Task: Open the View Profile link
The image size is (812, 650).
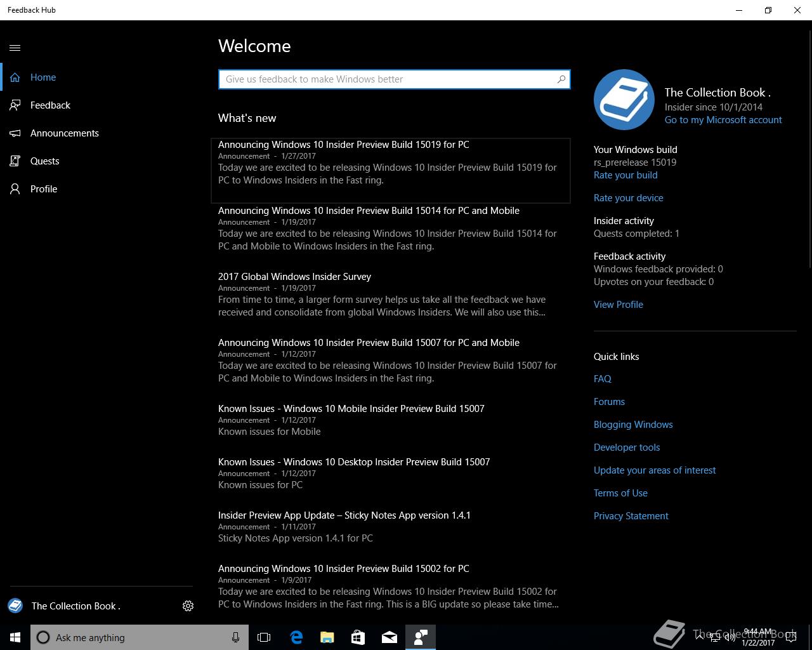Action: 619,305
